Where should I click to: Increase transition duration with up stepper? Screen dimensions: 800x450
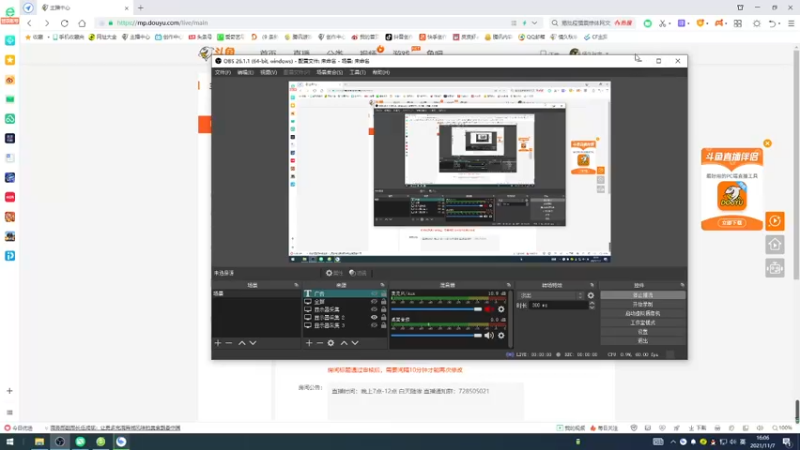(x=592, y=303)
